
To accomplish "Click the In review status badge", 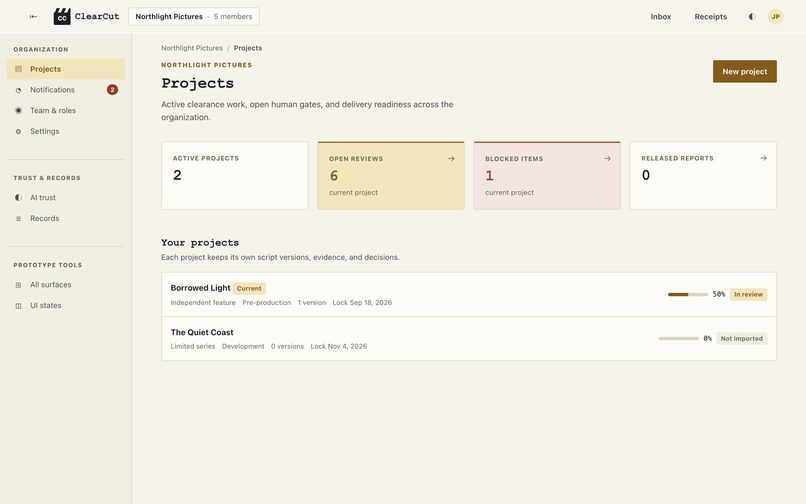I will click(x=748, y=294).
